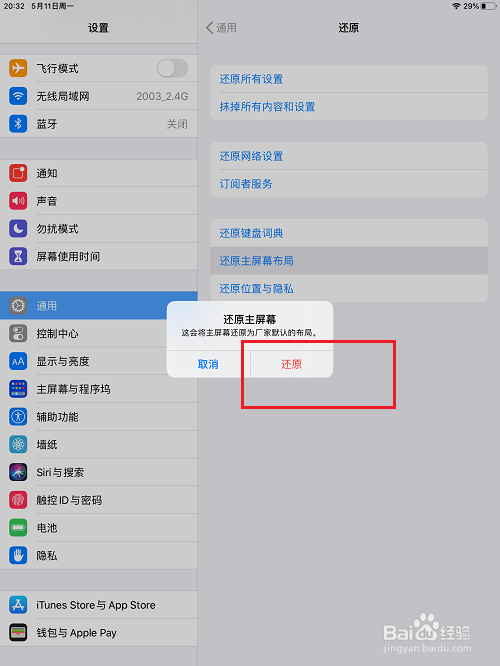Choose 抹掉所有内容和设置
This screenshot has width=500, height=666.
click(x=349, y=107)
